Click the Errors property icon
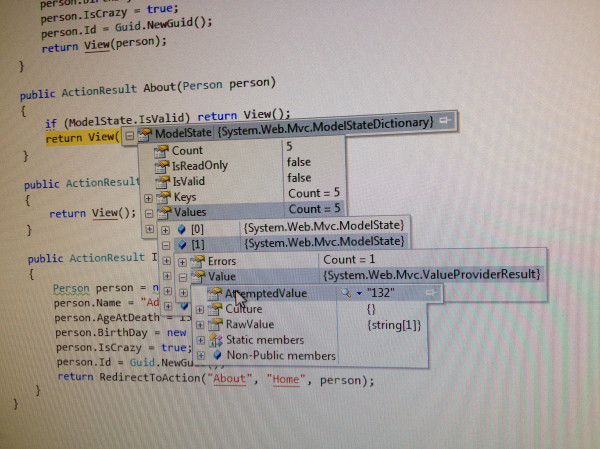This screenshot has height=449, width=600. coord(198,261)
